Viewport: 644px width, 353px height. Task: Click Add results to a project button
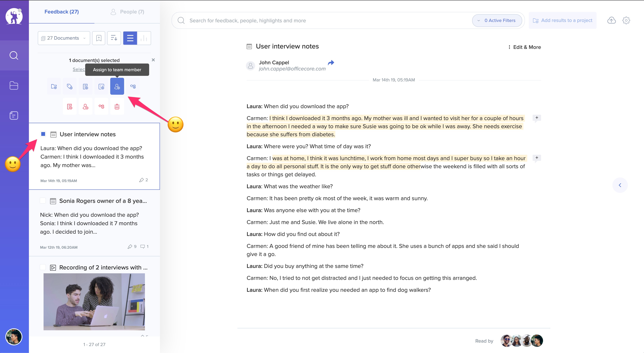[x=562, y=20]
